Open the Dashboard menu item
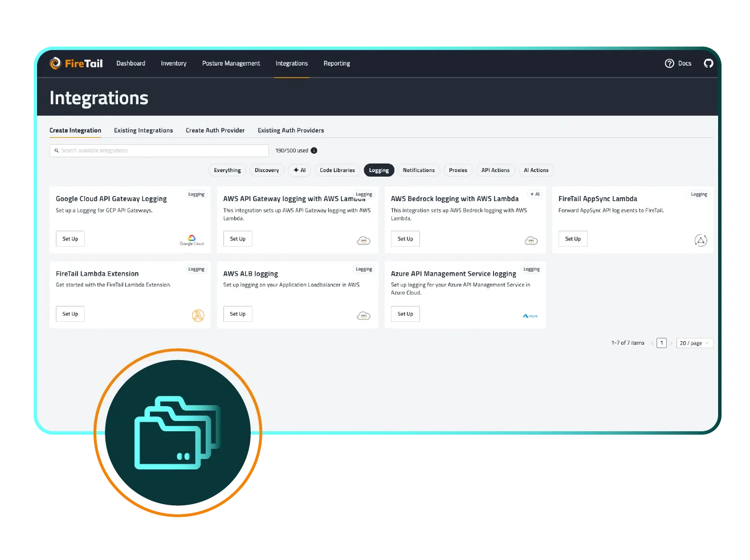Image resolution: width=750 pixels, height=560 pixels. click(x=131, y=63)
